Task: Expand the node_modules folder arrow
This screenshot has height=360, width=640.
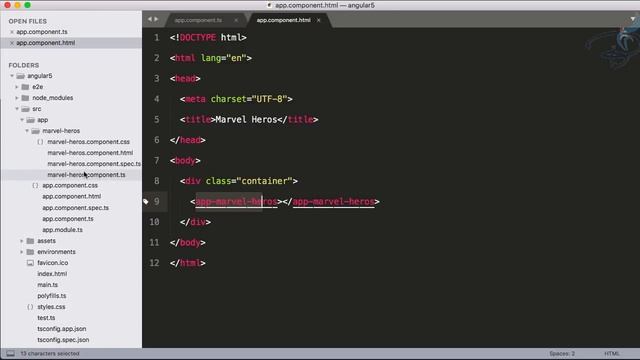Action: pyautogui.click(x=17, y=98)
